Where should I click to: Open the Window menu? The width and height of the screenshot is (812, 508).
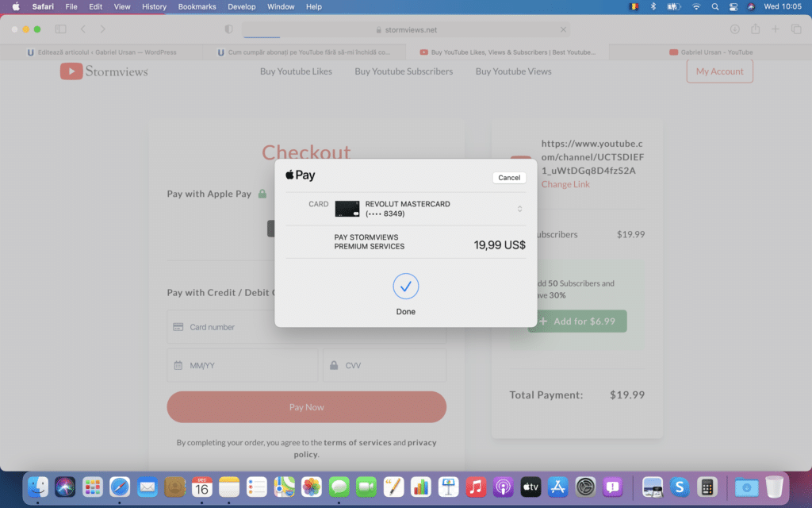[x=281, y=6]
